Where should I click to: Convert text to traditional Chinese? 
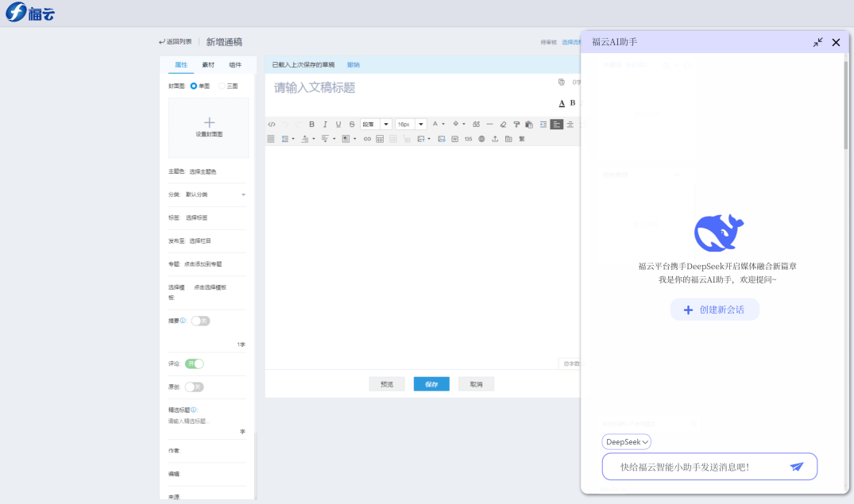522,140
